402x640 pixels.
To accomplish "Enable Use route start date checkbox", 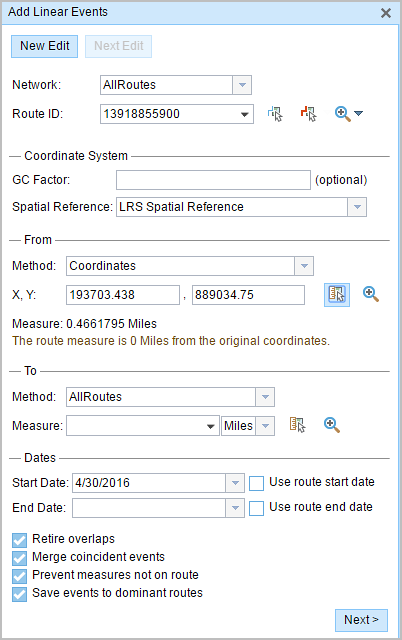I will point(256,483).
